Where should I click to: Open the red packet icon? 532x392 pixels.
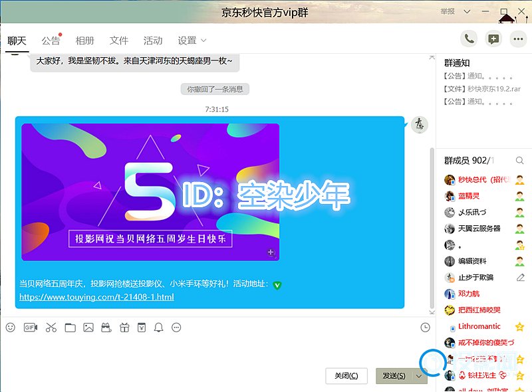pyautogui.click(x=142, y=328)
